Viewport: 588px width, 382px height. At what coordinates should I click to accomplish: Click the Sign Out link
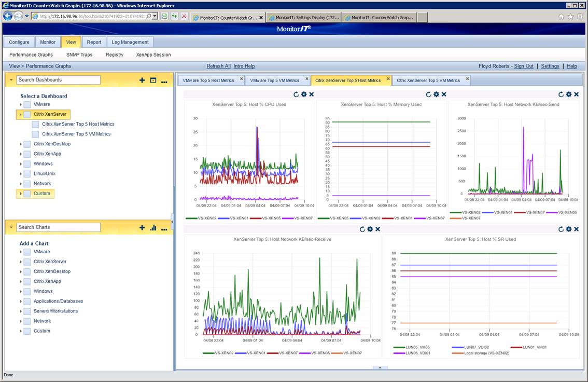point(524,66)
